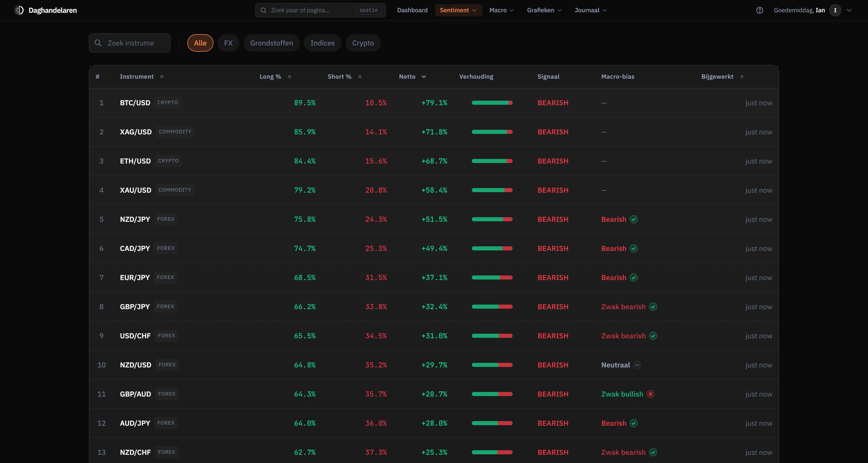
Task: Click the Signaal column header
Action: [x=548, y=77]
